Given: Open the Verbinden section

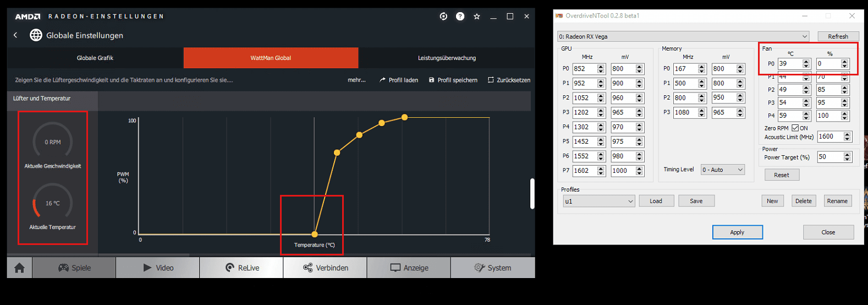Looking at the screenshot, I should 325,268.
